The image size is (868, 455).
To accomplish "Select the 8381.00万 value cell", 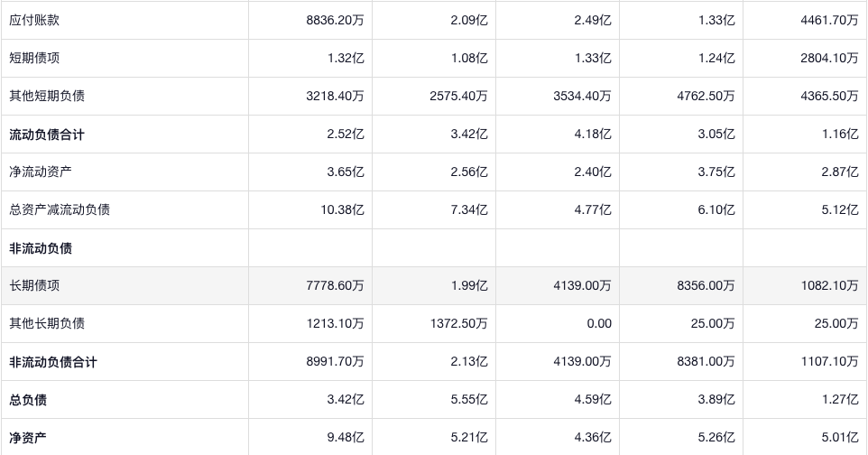I will (705, 362).
